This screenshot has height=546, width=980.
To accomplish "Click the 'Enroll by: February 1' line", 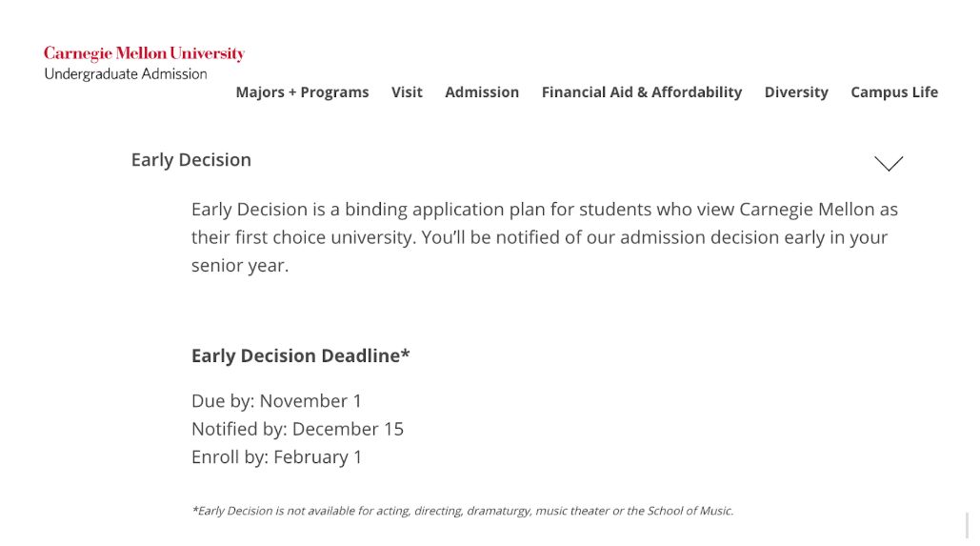I will (276, 457).
